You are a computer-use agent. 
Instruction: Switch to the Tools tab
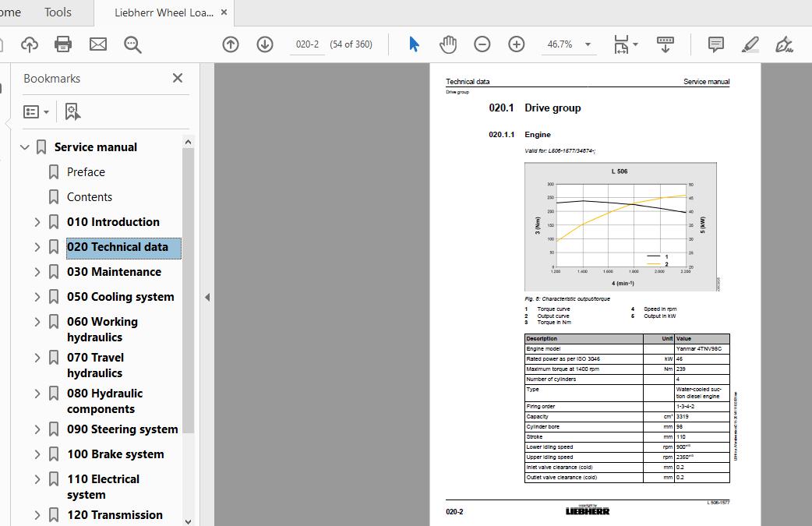click(56, 12)
